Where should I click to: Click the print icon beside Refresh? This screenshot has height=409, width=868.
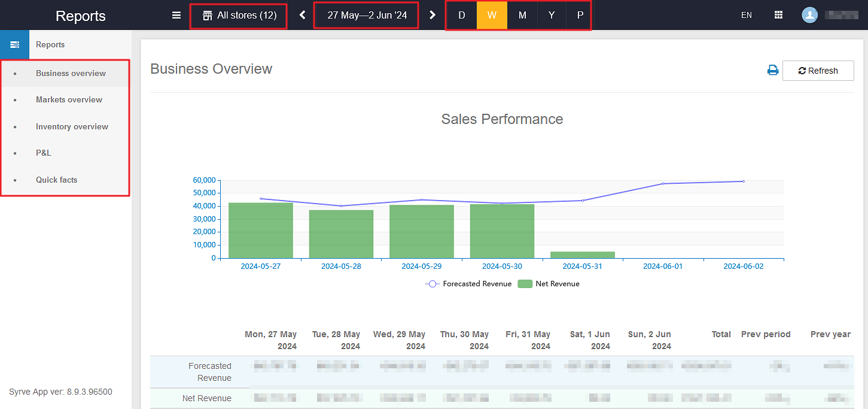tap(773, 71)
